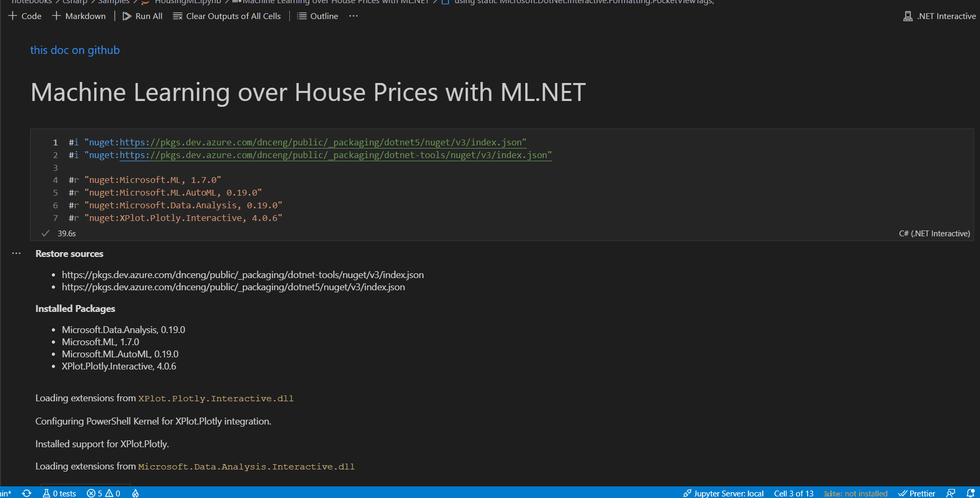Click the git branch name in status bar

(6, 493)
